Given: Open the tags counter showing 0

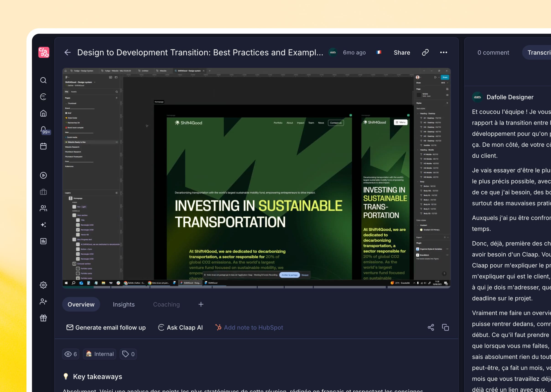Looking at the screenshot, I should pos(128,354).
